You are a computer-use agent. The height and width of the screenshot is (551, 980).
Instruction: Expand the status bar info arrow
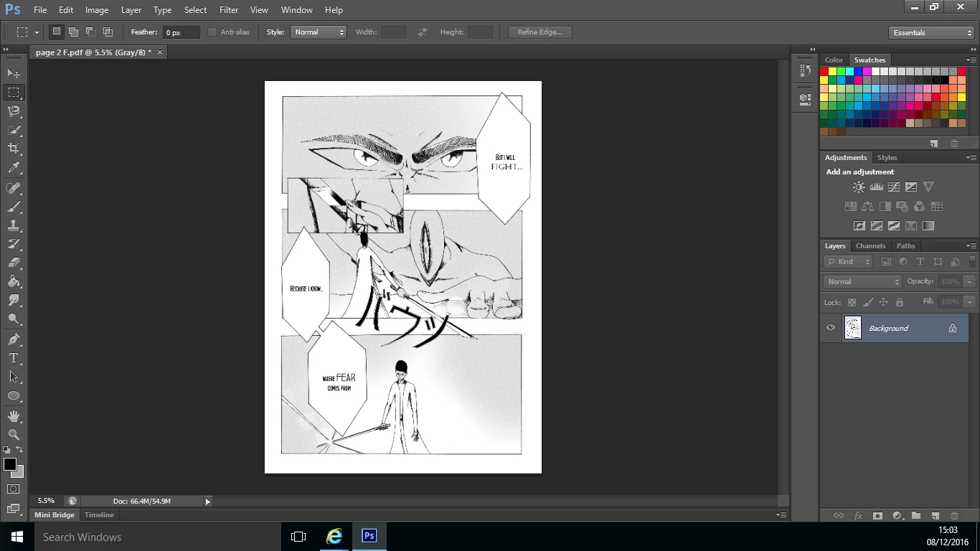pyautogui.click(x=208, y=501)
